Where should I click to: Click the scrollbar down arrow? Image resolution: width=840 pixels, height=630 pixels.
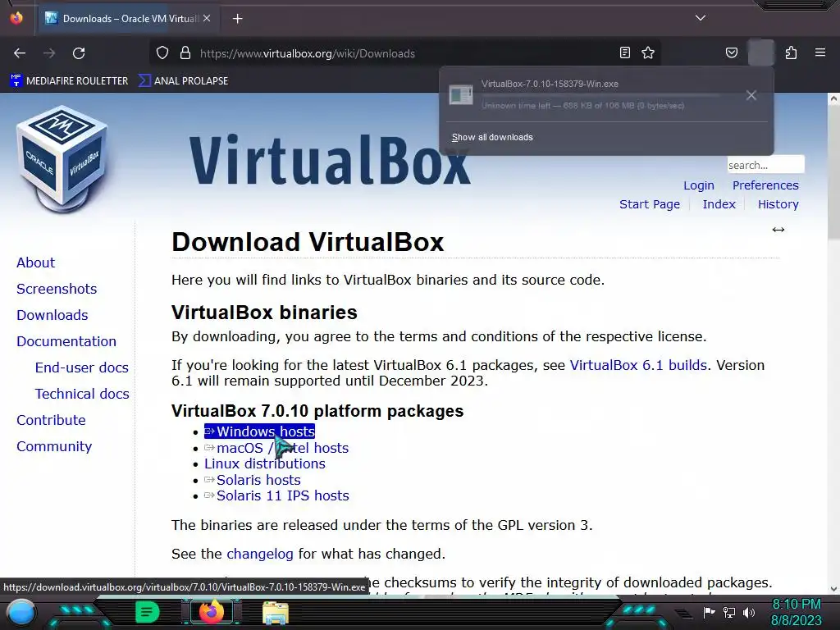pyautogui.click(x=833, y=589)
